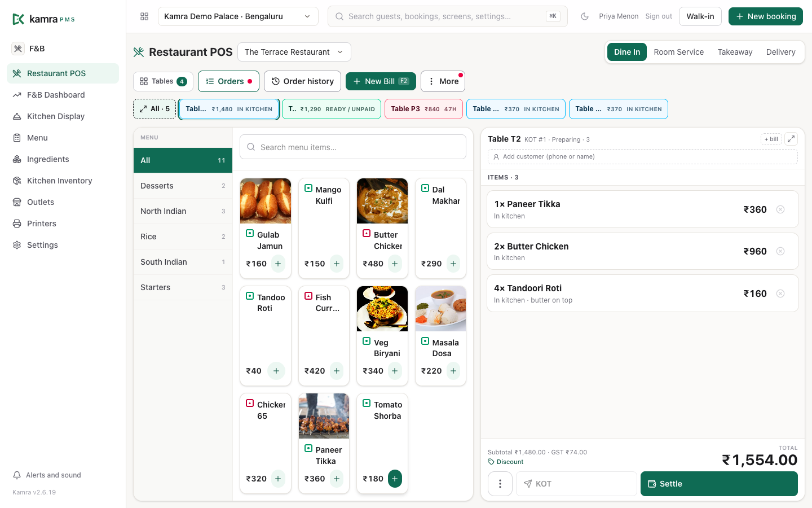
Task: Settle the Table T2 bill
Action: tap(719, 484)
